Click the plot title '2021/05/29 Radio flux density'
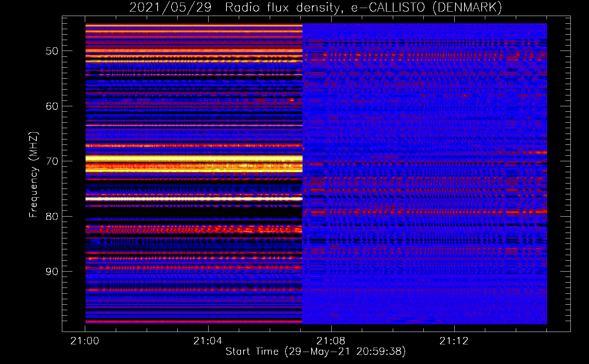This screenshot has width=589, height=364. [x=236, y=8]
